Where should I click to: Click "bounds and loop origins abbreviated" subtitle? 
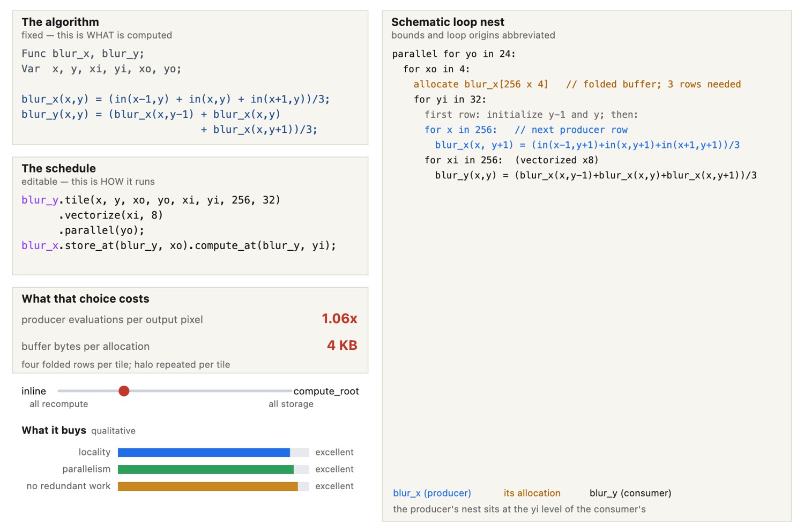473,35
